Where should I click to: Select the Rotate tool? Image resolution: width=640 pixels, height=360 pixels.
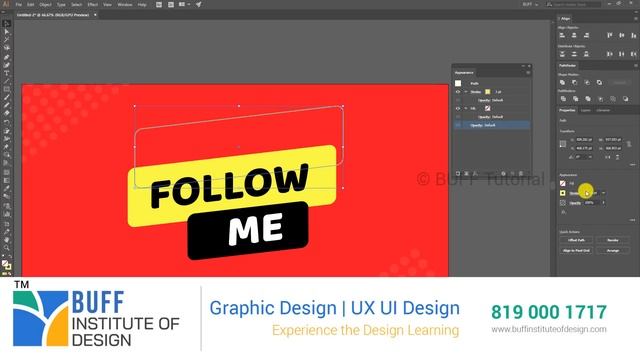pos(7,122)
